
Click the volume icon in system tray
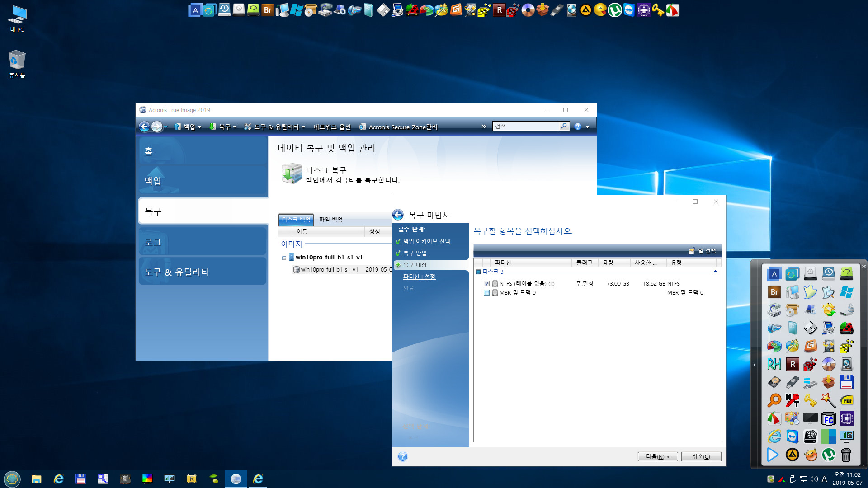pos(814,479)
